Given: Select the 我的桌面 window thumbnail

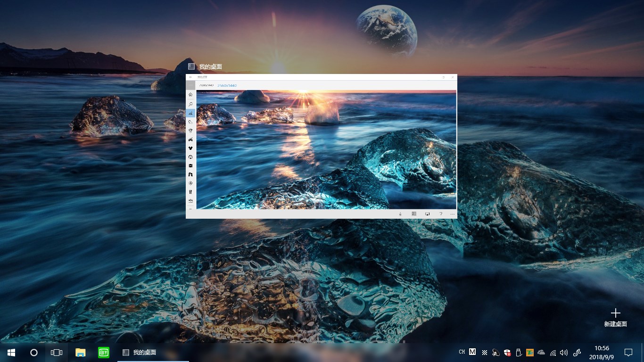Looking at the screenshot, I should [x=322, y=146].
